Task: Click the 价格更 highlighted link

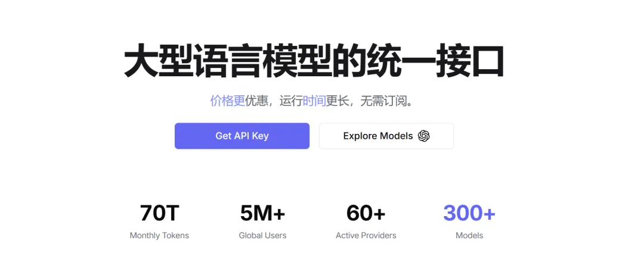Action: pos(228,101)
